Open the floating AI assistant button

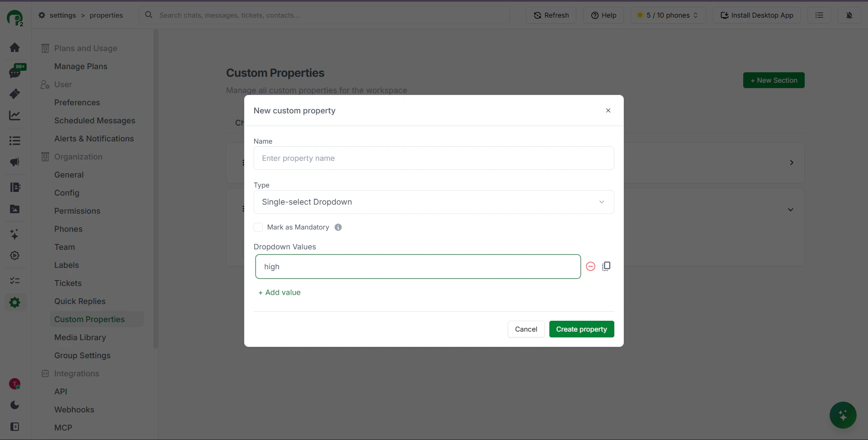(x=843, y=415)
